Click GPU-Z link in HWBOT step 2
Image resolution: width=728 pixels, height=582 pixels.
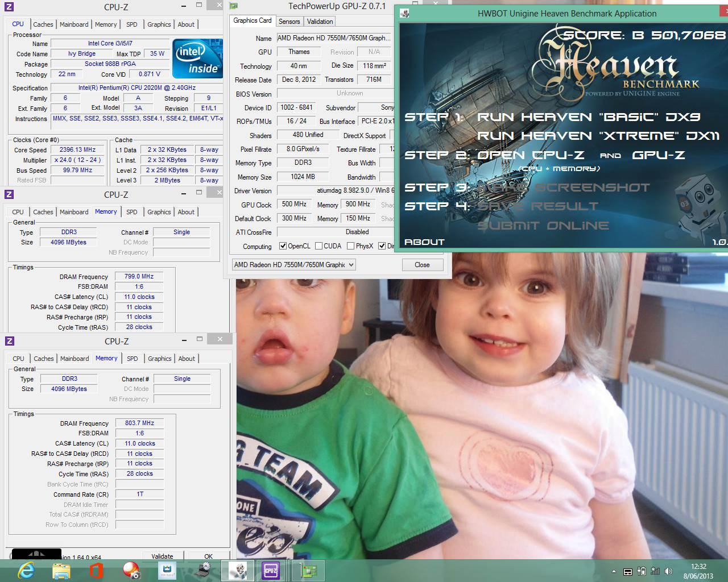658,155
